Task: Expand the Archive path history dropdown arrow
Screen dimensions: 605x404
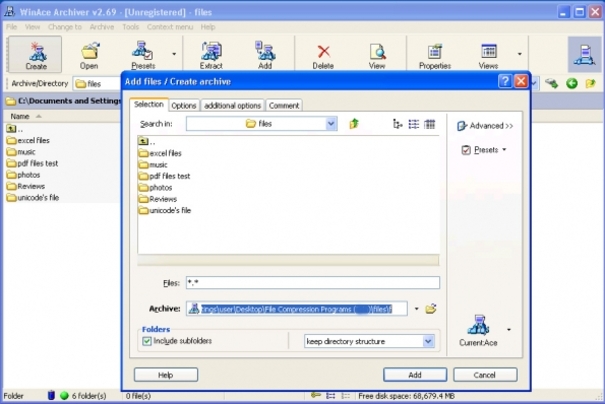Action: [x=416, y=309]
